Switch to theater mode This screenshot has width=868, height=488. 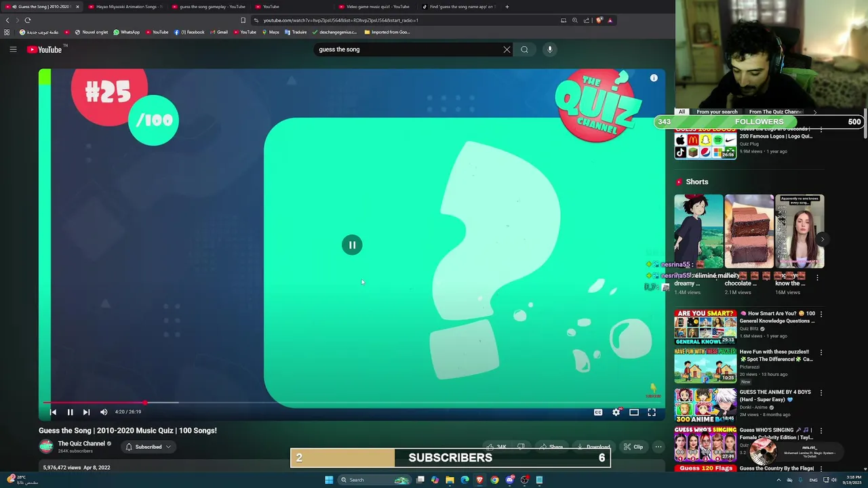(x=634, y=412)
